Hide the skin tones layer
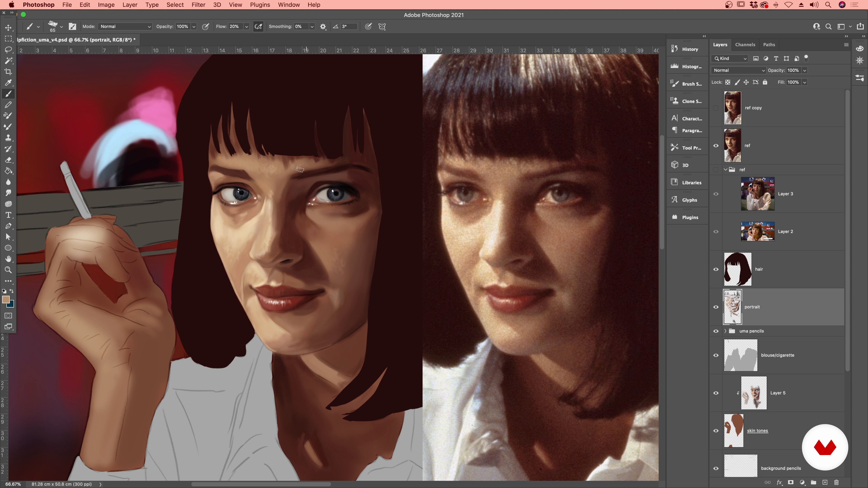Viewport: 868px width, 488px height. coord(716,431)
